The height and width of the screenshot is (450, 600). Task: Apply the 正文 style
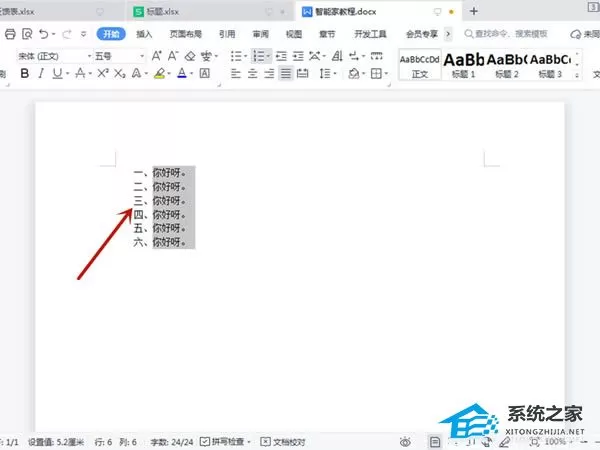(x=420, y=65)
